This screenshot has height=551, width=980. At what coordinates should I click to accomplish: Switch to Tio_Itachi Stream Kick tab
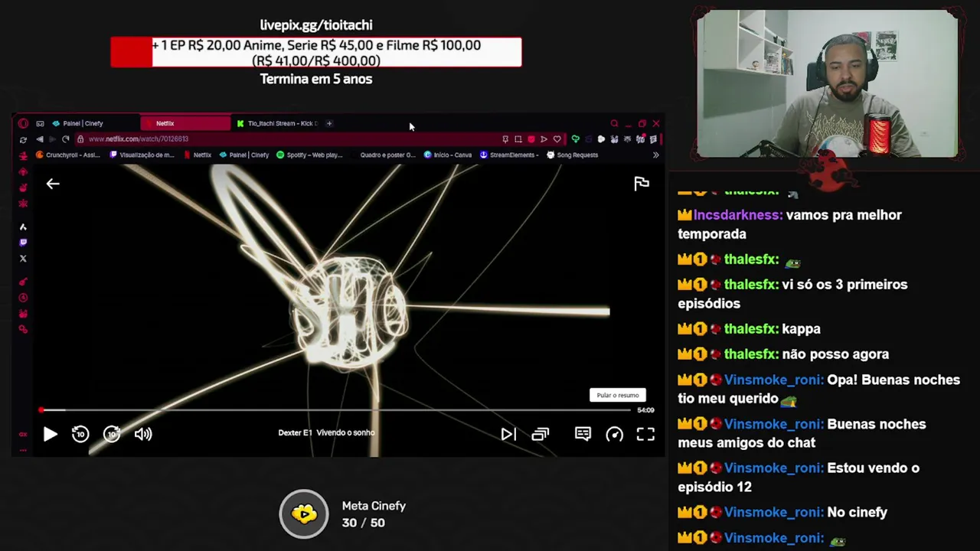point(277,123)
